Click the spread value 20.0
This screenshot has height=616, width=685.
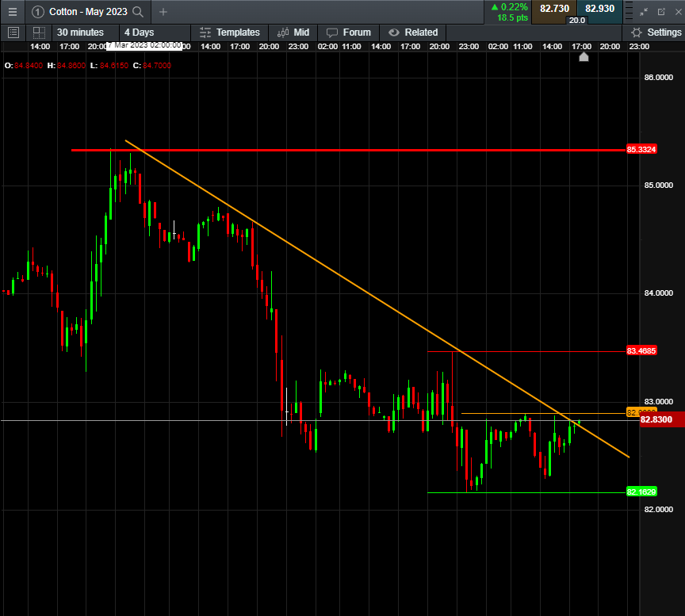coord(577,20)
